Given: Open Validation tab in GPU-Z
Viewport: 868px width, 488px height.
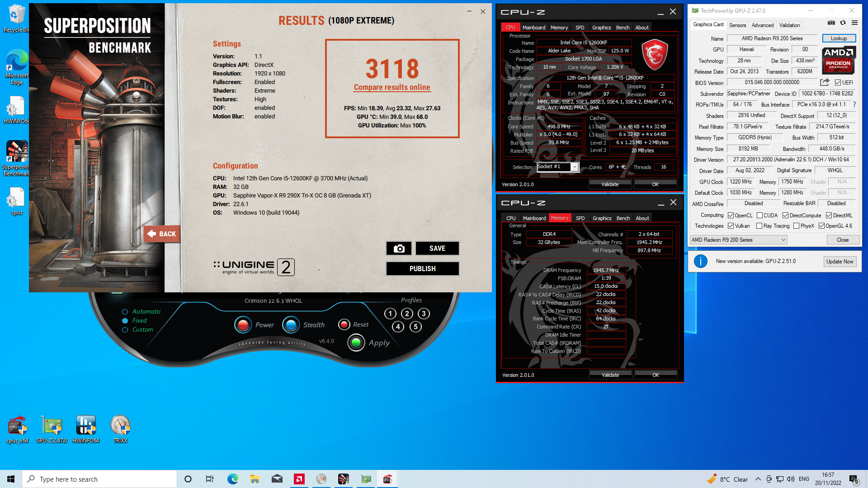Looking at the screenshot, I should click(789, 25).
